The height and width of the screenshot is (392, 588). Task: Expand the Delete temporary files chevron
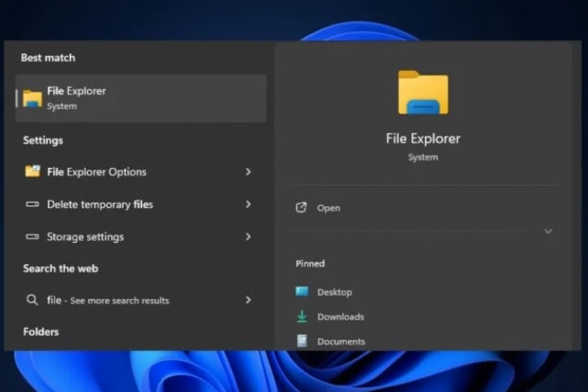point(248,205)
